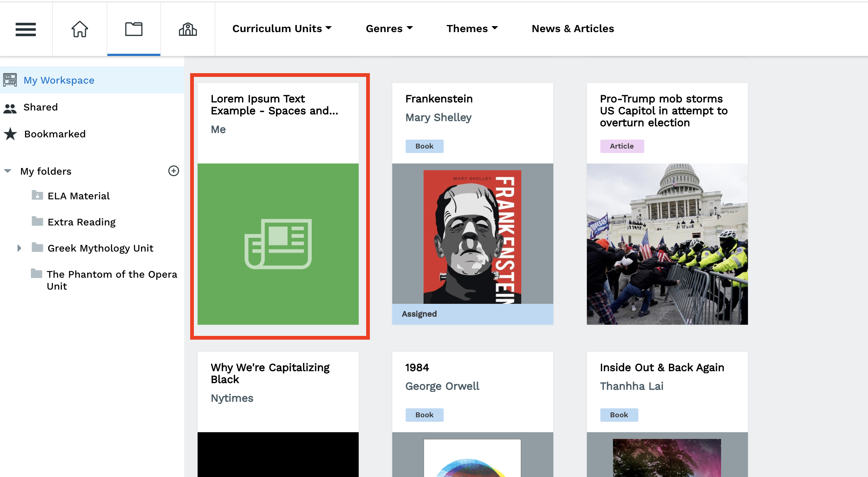
Task: Open the Frankenstein book cover
Action: point(472,237)
